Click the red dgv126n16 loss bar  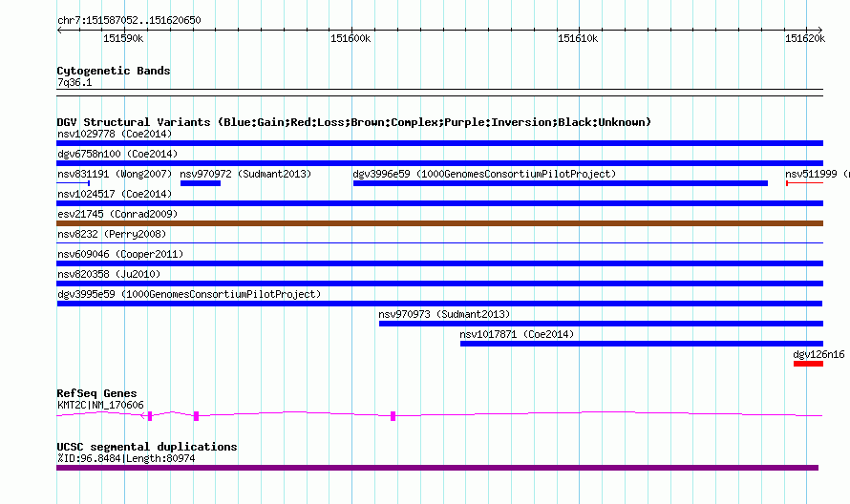tap(808, 364)
